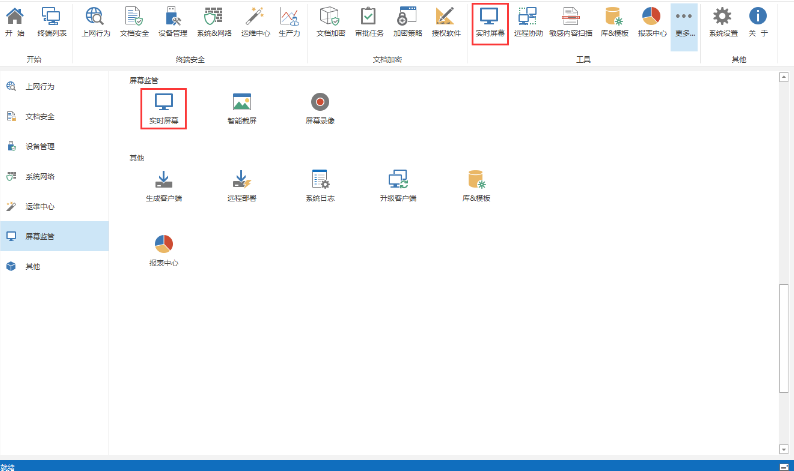
Task: Switch to 文档安全 in the sidebar
Action: (40, 116)
